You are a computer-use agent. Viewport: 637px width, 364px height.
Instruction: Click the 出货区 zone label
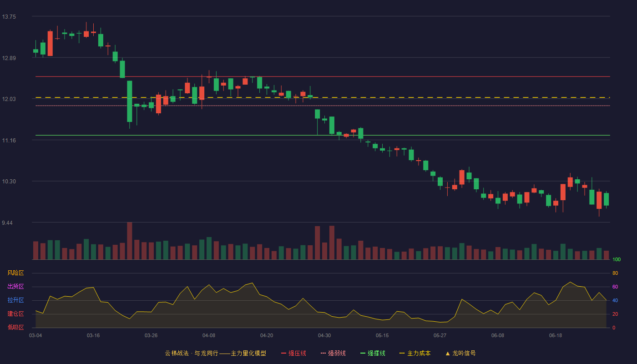pos(15,287)
